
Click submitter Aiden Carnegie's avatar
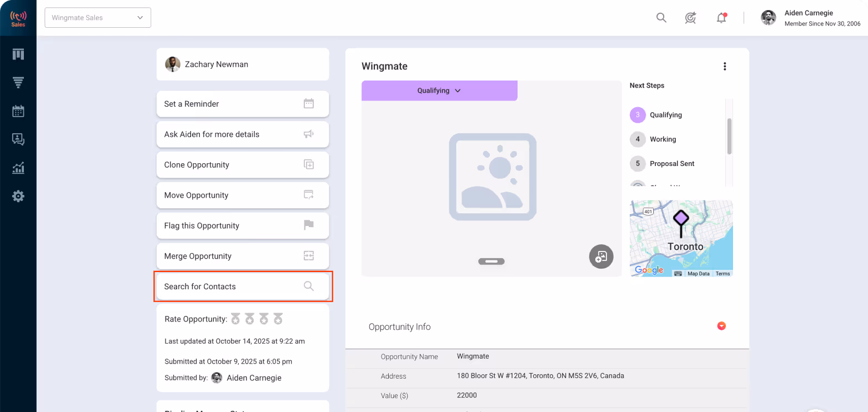pos(217,378)
